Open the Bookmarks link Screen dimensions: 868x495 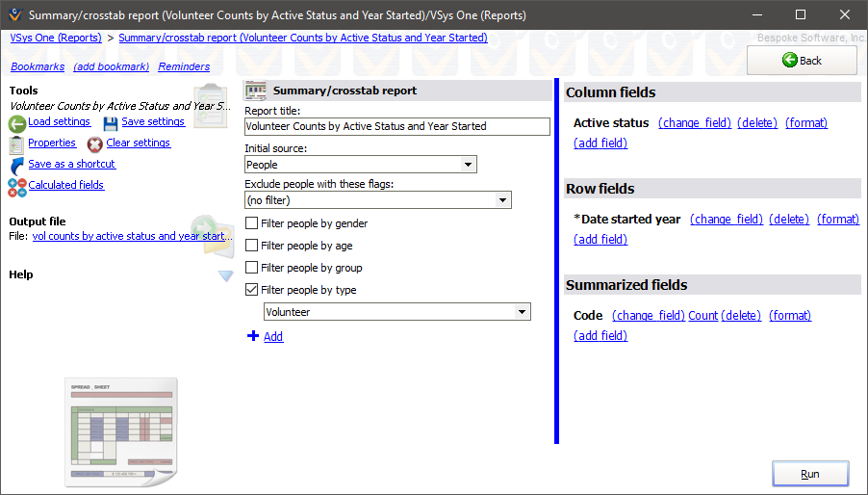[x=38, y=66]
